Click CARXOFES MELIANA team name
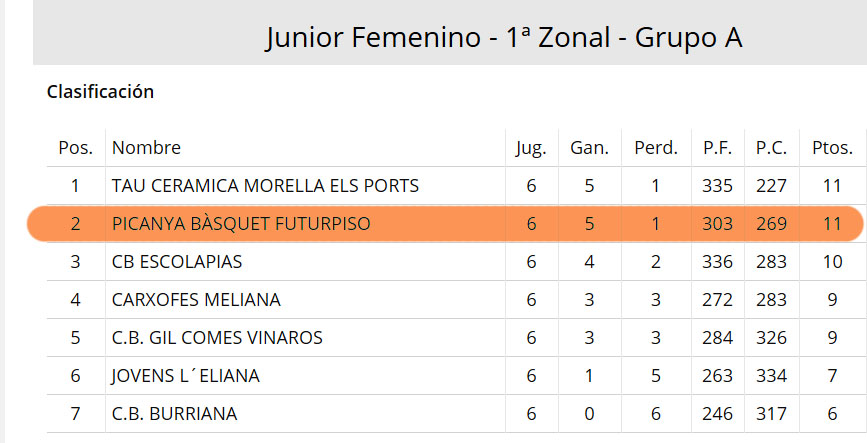Image resolution: width=867 pixels, height=443 pixels. click(196, 300)
